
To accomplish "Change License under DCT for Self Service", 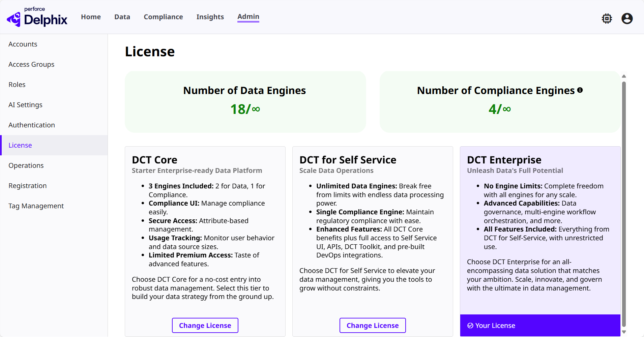I will (x=373, y=326).
